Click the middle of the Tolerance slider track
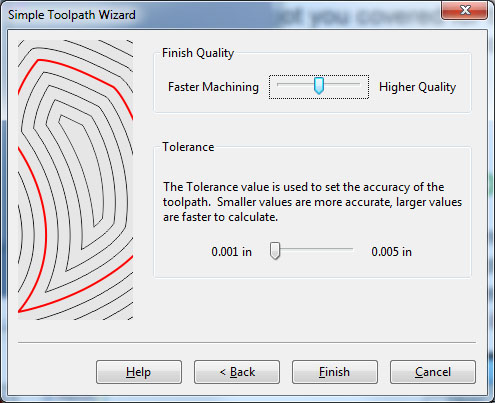 312,249
